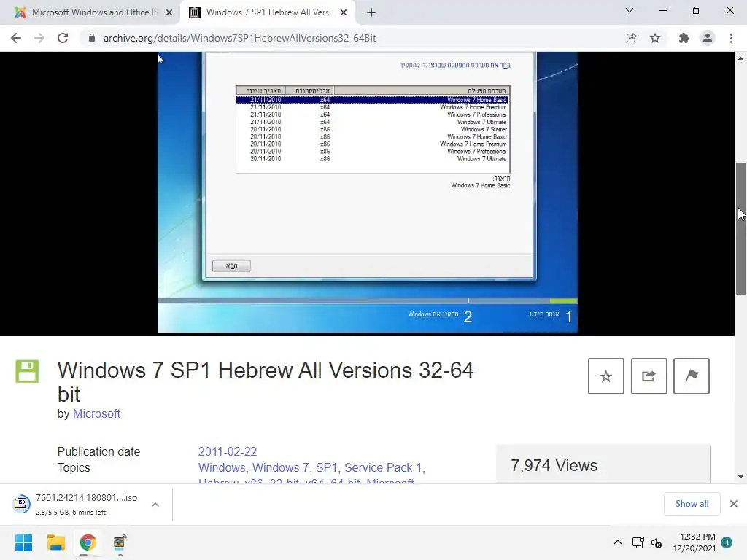Open the tab search dropdown

pyautogui.click(x=630, y=10)
